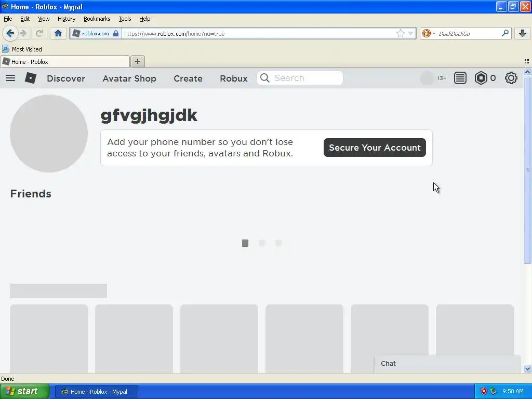Open the View menu
This screenshot has height=399, width=532.
[44, 19]
